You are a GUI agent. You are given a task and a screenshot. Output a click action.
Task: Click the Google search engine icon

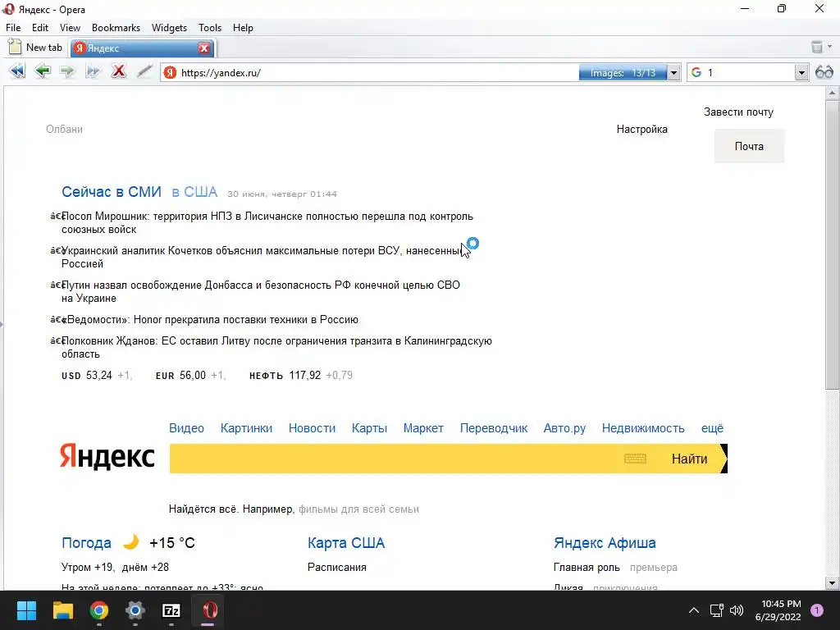tap(696, 72)
